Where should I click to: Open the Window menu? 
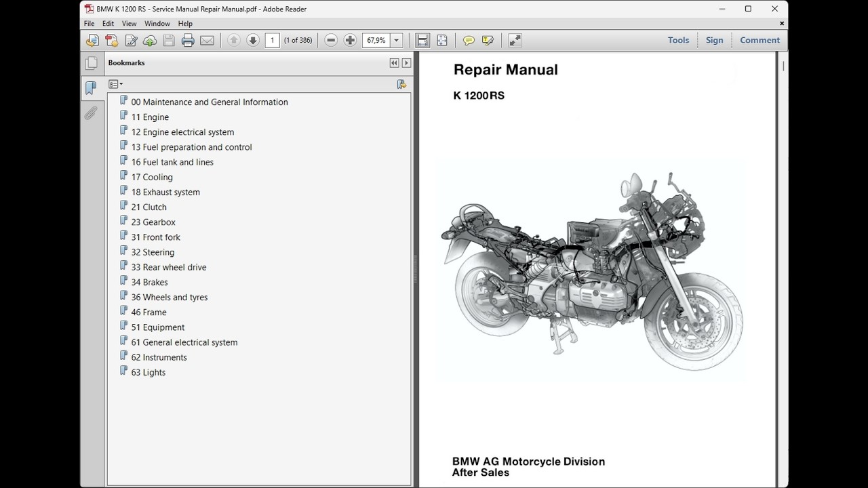(x=157, y=24)
